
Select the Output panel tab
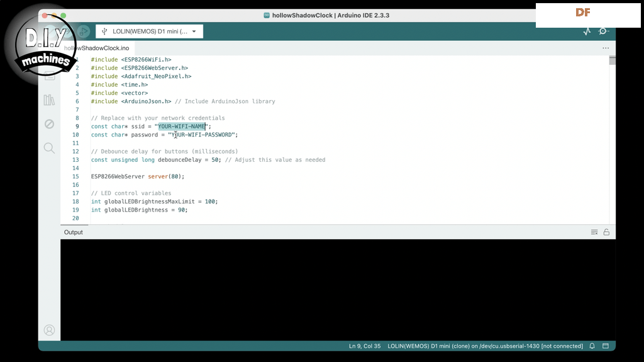tap(74, 232)
